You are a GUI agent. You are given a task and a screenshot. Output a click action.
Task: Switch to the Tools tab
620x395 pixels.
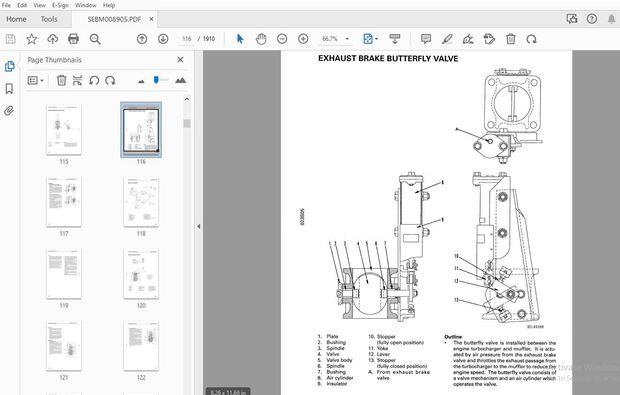click(x=49, y=19)
